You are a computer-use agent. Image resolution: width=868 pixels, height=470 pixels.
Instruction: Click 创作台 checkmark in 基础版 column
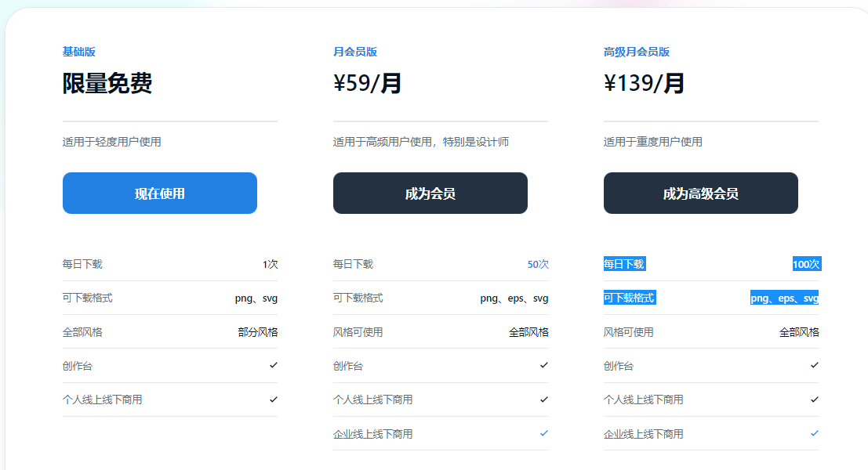coord(273,365)
